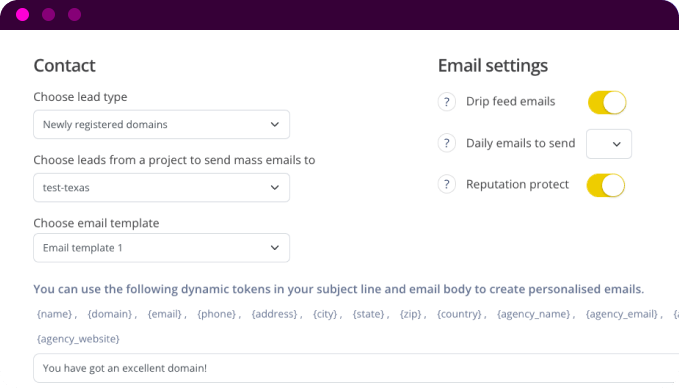Open the Daily emails to send dropdown

(609, 144)
